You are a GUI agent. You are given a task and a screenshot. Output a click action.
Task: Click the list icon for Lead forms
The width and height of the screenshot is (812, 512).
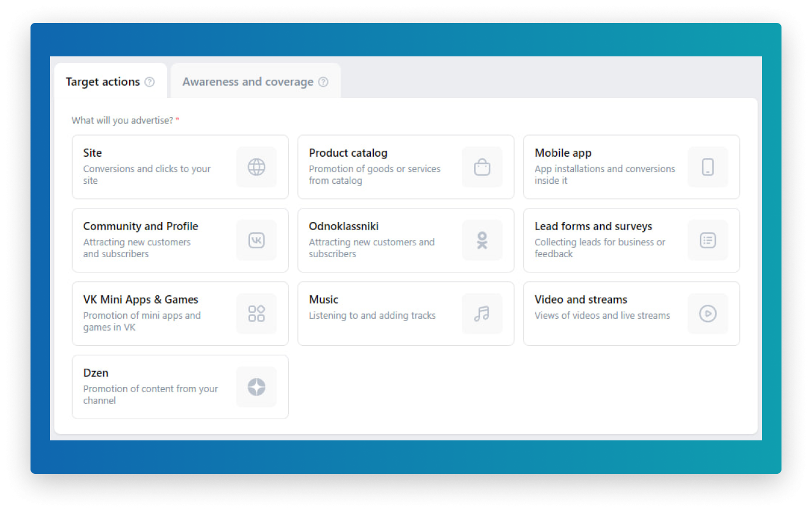pos(708,240)
